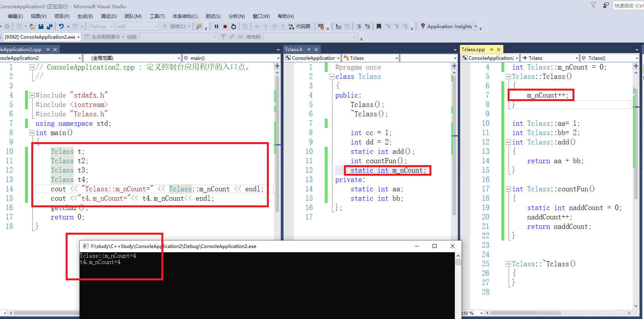Click the Step Into debug icon
644x319 pixels.
pos(266,27)
